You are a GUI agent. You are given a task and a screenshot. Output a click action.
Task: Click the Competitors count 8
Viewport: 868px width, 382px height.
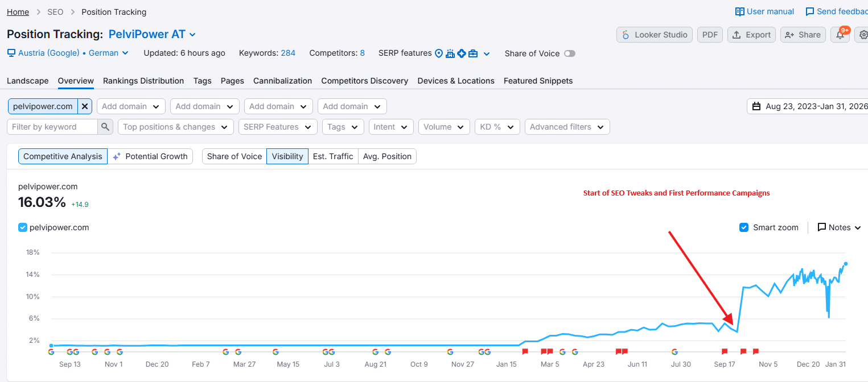pyautogui.click(x=362, y=53)
